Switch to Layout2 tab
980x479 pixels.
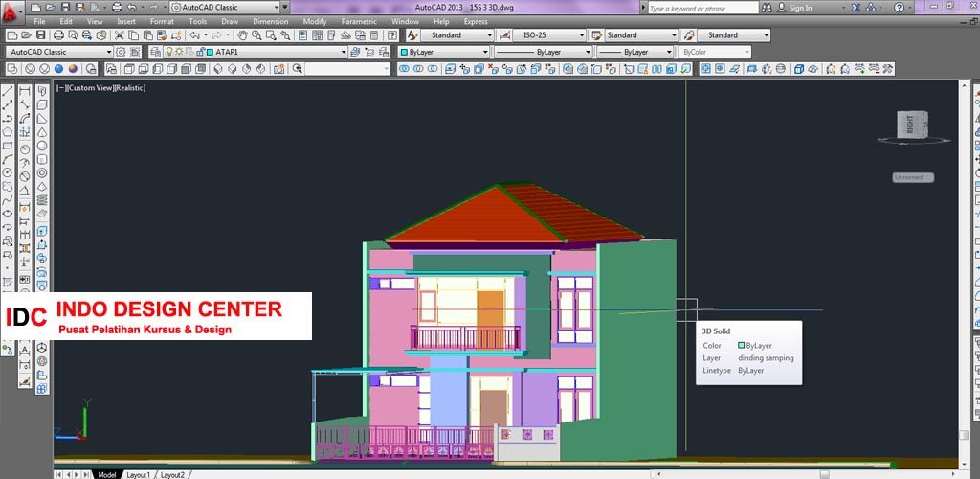(172, 474)
